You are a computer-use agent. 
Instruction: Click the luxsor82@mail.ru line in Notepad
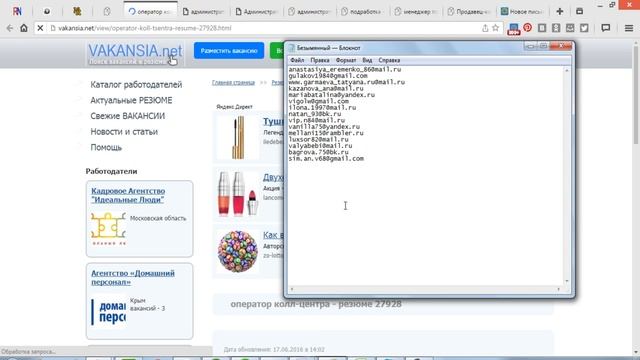click(318, 139)
